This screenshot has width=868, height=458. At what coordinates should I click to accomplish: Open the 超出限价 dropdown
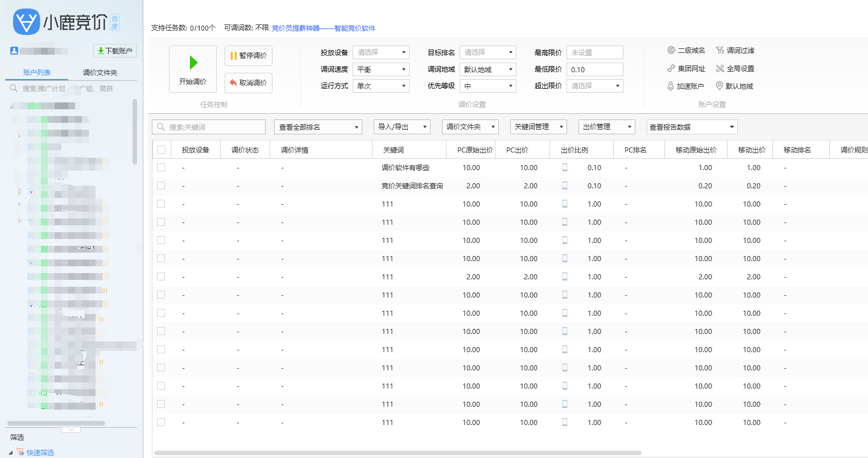[595, 86]
